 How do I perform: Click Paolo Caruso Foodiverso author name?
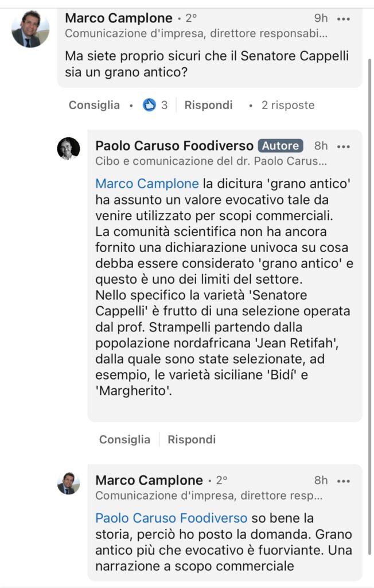click(x=174, y=146)
